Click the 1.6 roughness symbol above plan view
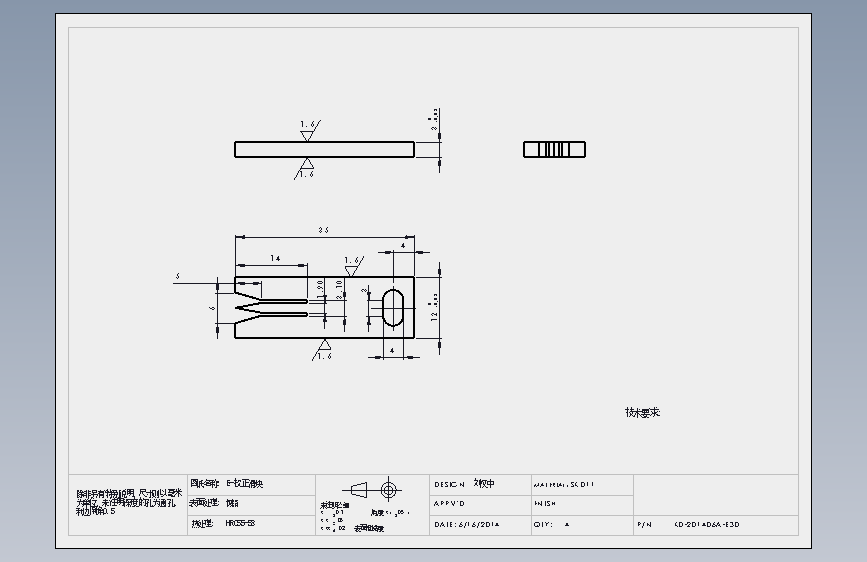Viewport: 867px width, 562px height. coord(353,266)
